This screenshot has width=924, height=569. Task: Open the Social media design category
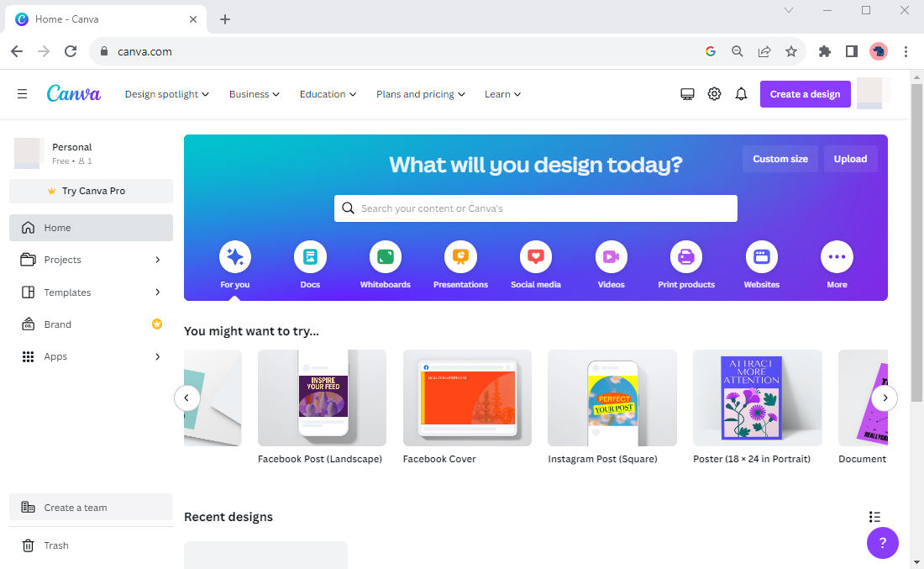coord(535,257)
